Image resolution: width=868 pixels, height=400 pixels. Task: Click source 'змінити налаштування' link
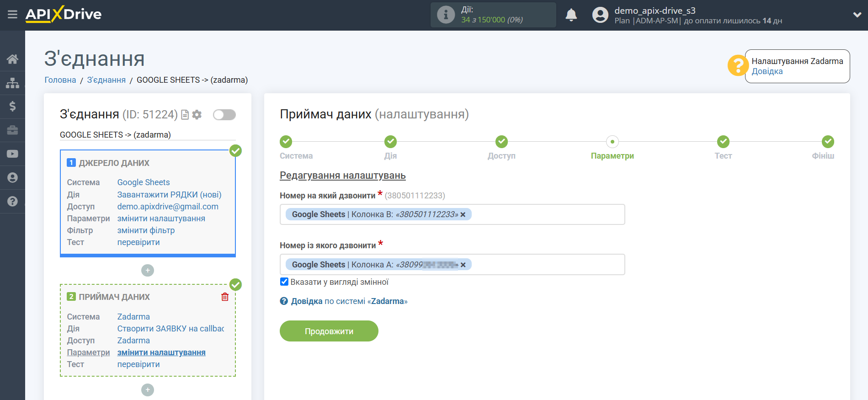[161, 219]
